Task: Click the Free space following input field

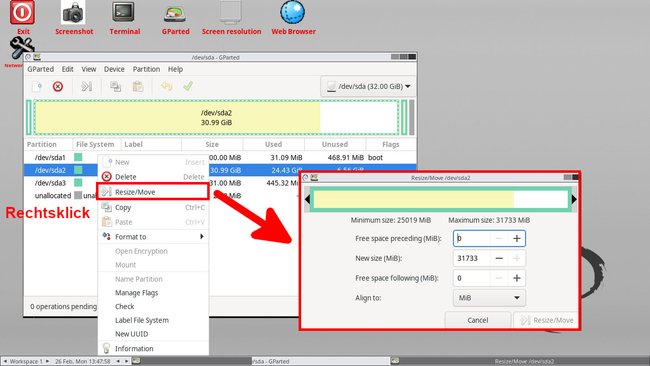Action: coord(472,278)
